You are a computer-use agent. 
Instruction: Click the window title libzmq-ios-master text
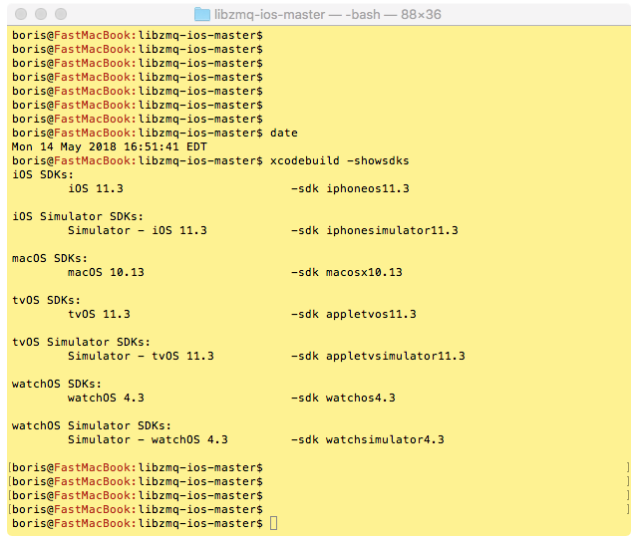266,14
